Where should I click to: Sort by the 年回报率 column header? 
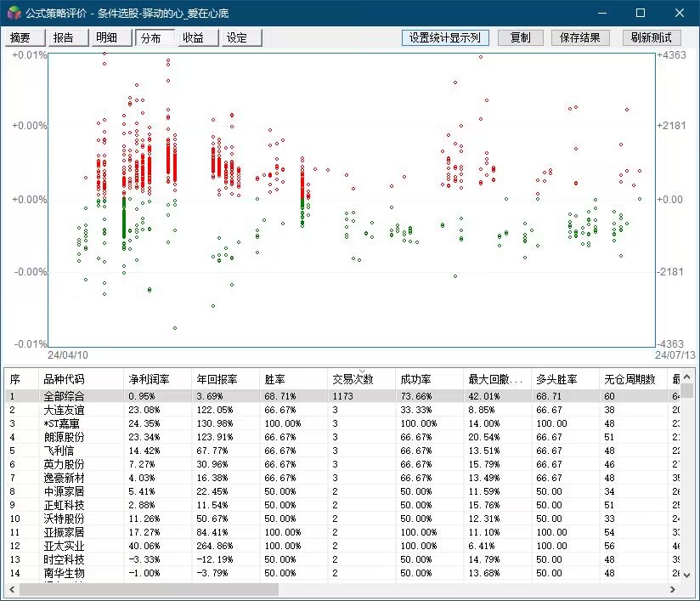point(225,379)
